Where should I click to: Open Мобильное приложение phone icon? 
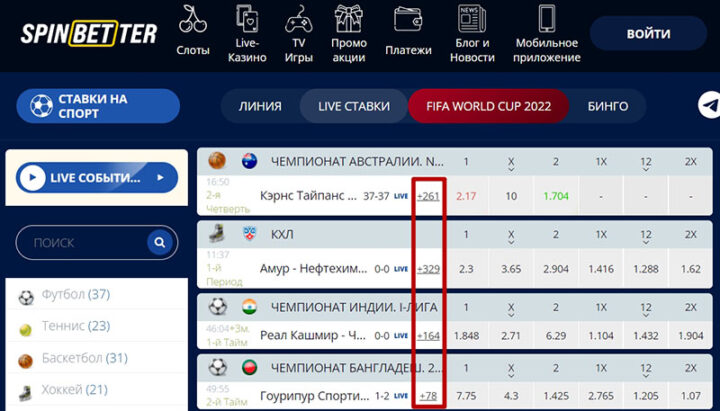546,18
